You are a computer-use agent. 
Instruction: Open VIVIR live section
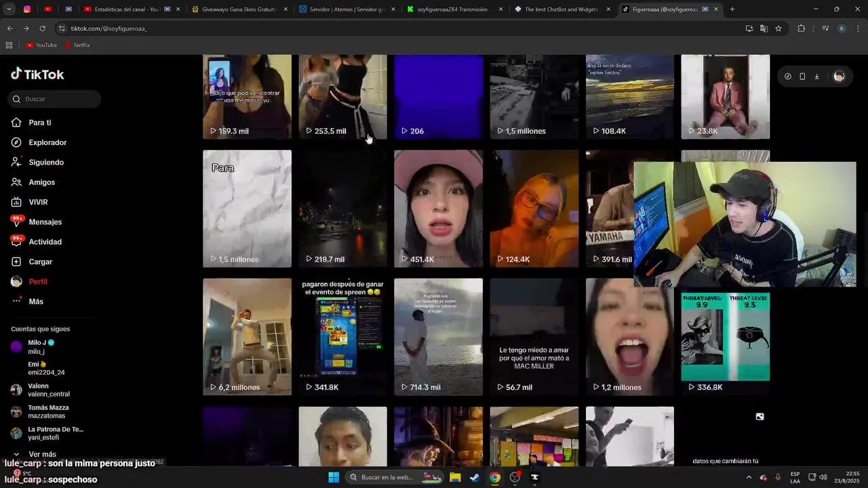(x=29, y=202)
